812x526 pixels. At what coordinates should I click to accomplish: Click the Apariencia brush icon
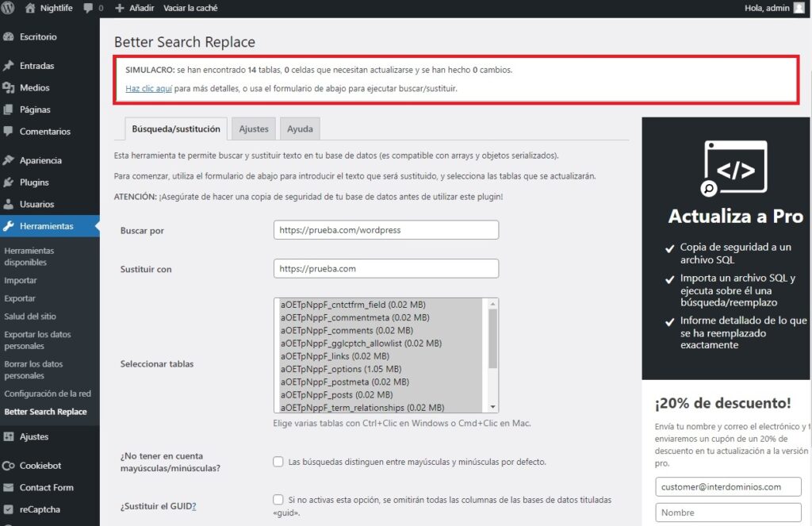coord(8,160)
